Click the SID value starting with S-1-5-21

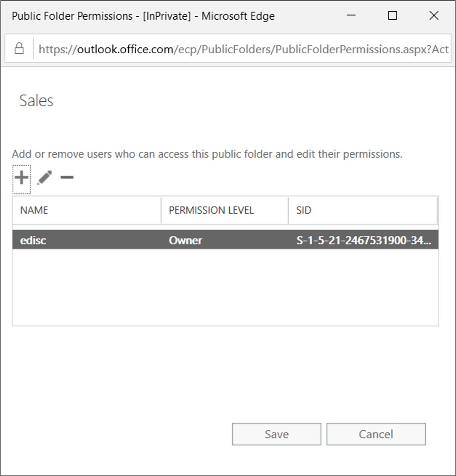[x=364, y=240]
